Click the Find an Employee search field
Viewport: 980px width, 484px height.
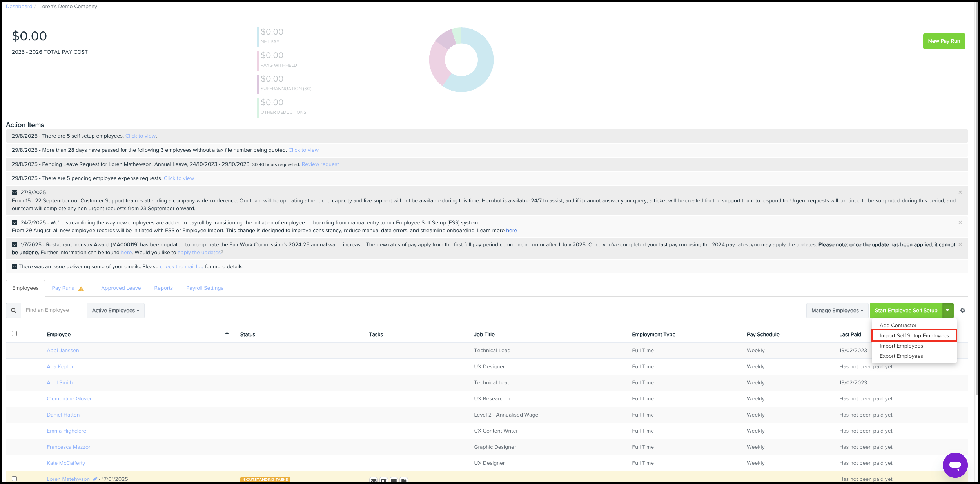pos(54,310)
